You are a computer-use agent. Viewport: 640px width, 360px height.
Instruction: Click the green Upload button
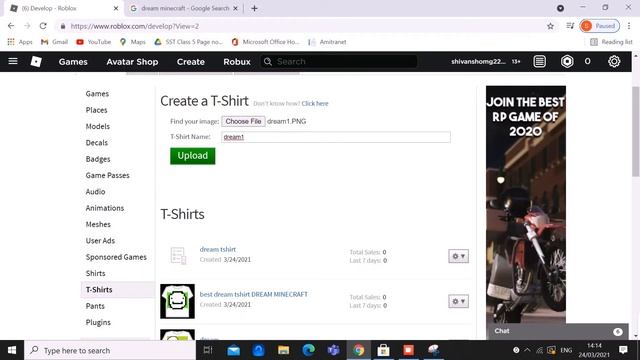click(193, 156)
